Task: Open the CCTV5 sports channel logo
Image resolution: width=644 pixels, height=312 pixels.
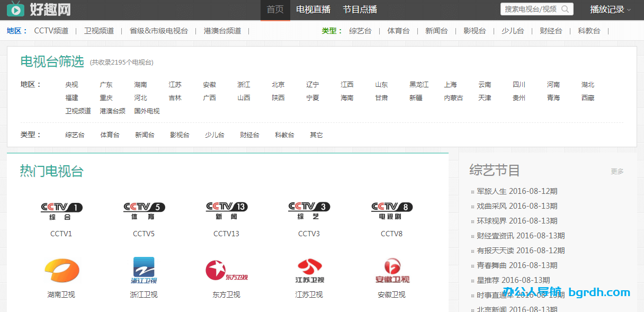Action: (x=144, y=211)
